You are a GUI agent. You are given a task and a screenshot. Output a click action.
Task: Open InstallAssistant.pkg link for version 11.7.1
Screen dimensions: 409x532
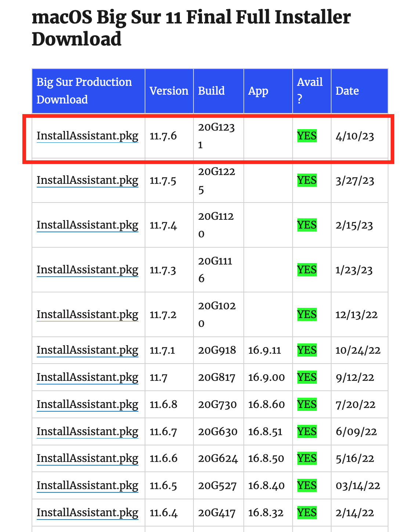pyautogui.click(x=87, y=350)
